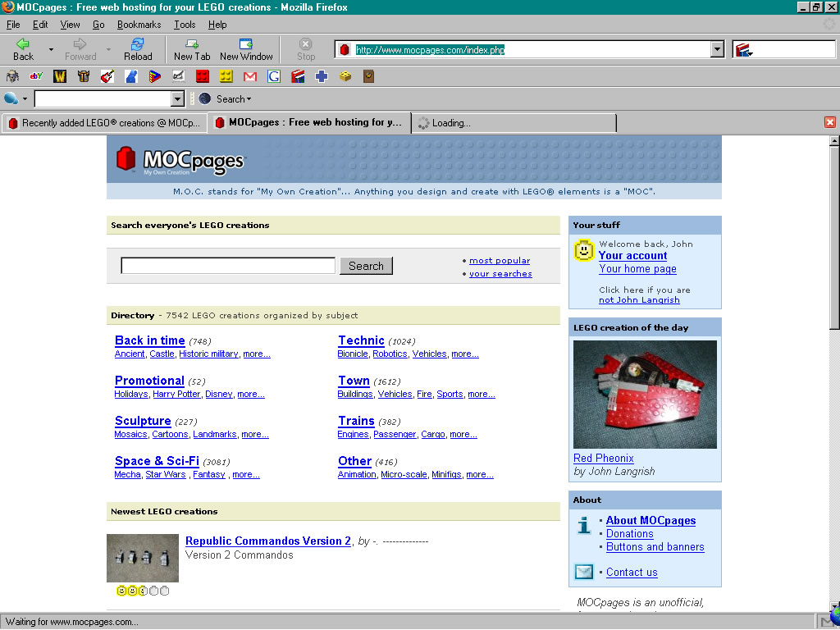Image resolution: width=840 pixels, height=630 pixels.
Task: Click the blue cross bookmark icon
Action: pyautogui.click(x=322, y=76)
